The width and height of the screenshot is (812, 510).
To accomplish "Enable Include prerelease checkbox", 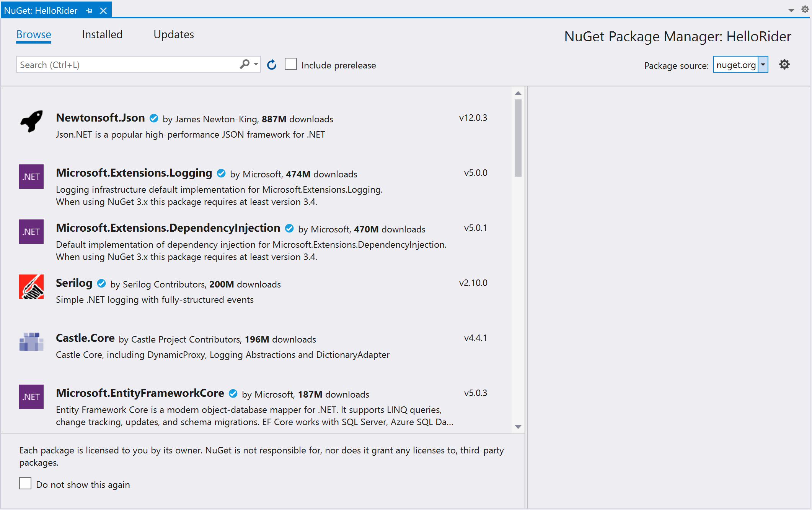I will coord(291,64).
